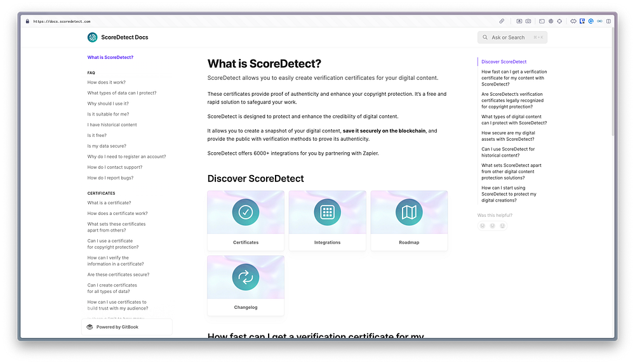Jump to 'What types of digital content can I protect' outline

[514, 120]
